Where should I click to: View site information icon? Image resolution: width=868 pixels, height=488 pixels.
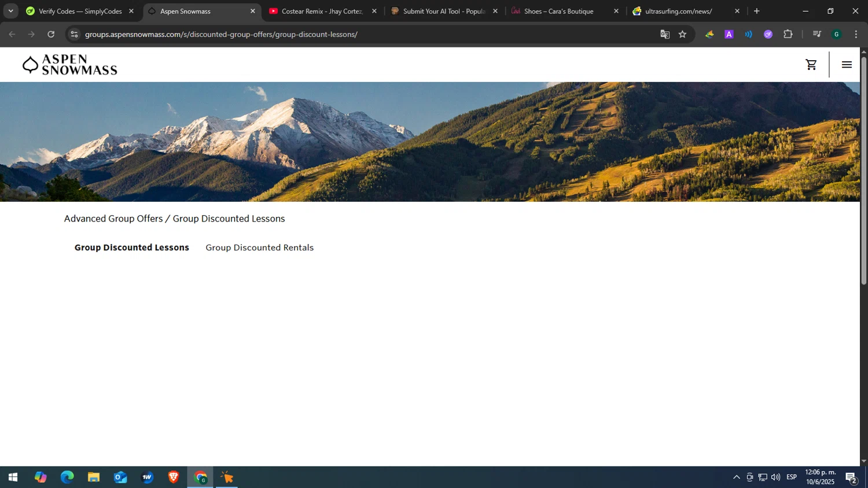[73, 34]
